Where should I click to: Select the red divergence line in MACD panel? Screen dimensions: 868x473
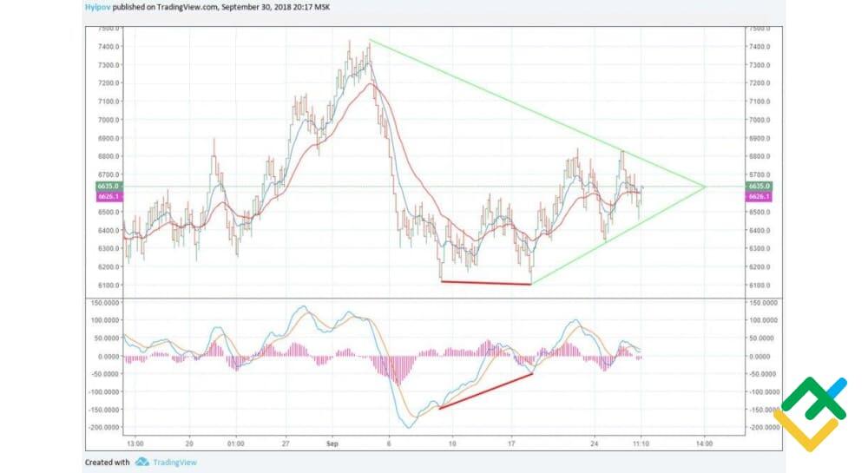point(486,391)
